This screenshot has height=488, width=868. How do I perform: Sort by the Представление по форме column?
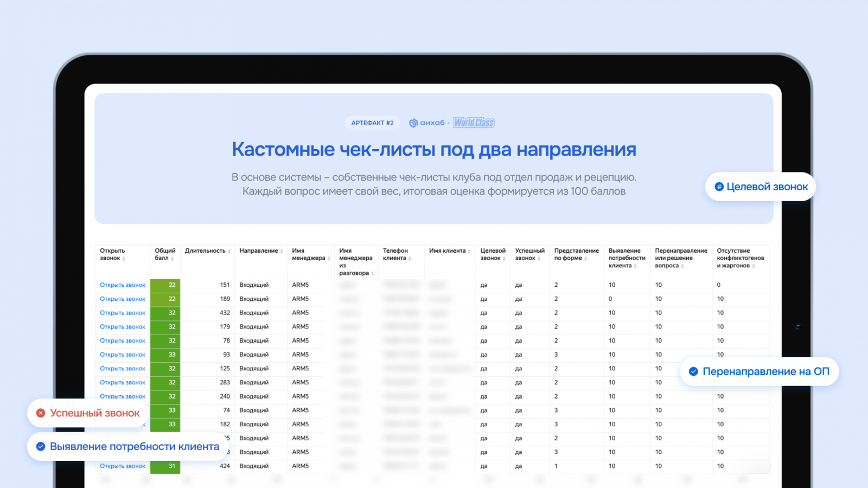tap(585, 259)
